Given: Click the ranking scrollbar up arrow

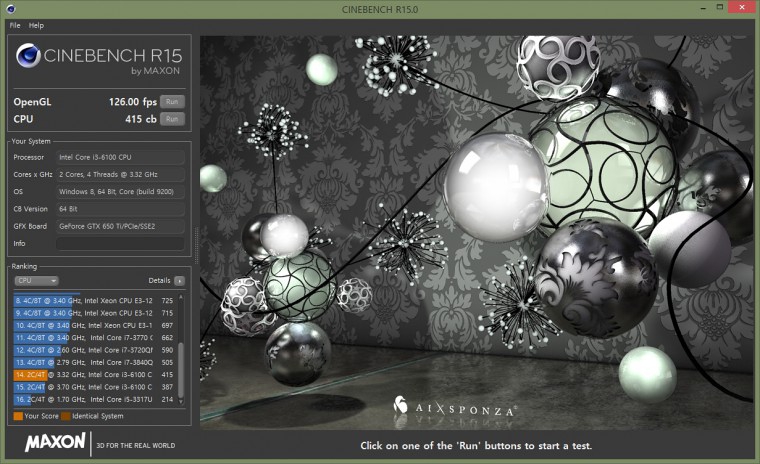Looking at the screenshot, I should click(181, 297).
